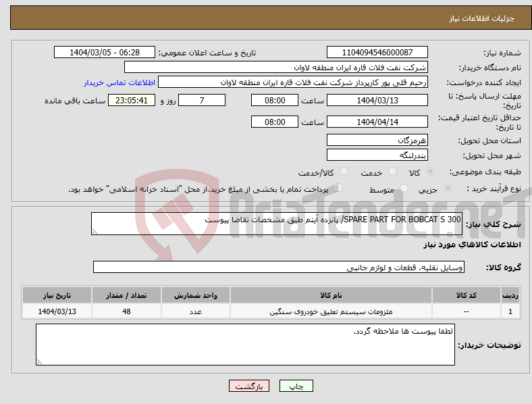The width and height of the screenshot is (532, 404).
Task: Click the unit cell عدد
Action: (196, 311)
